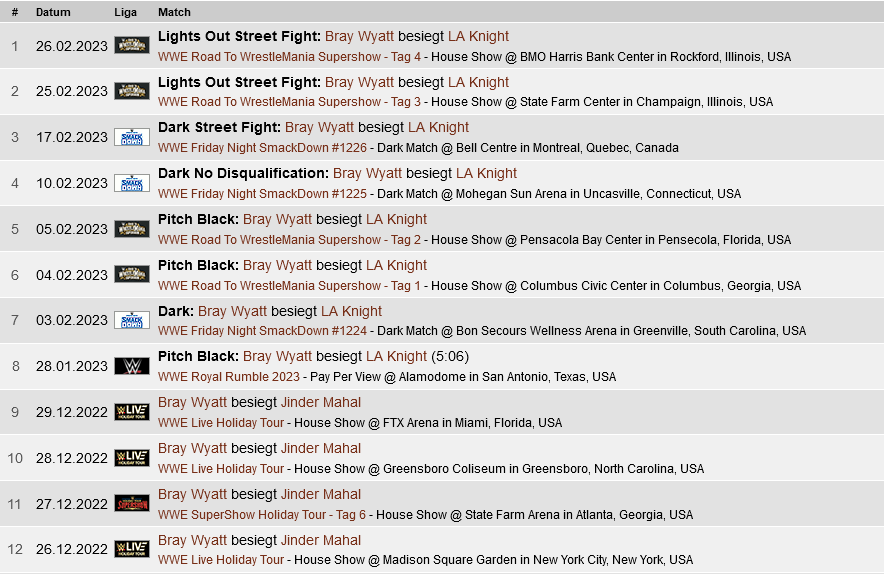Open WWE Friday Night SmackDown #1224 link
Image resolution: width=884 pixels, height=574 pixels.
pos(262,331)
